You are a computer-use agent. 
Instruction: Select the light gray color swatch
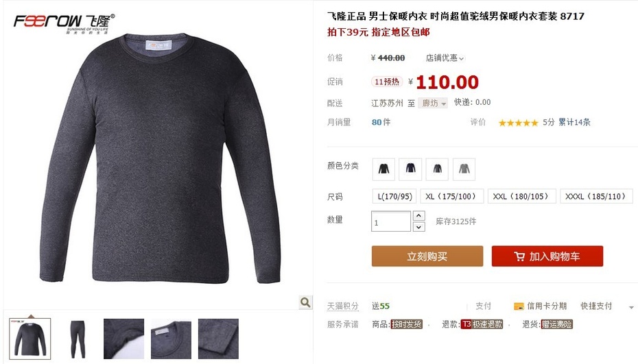tap(464, 169)
